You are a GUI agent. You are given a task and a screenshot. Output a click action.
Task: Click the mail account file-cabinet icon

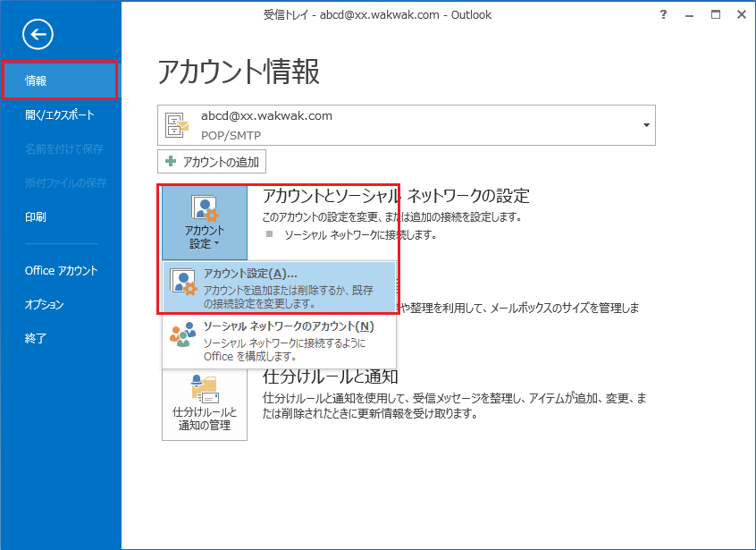pos(177,125)
